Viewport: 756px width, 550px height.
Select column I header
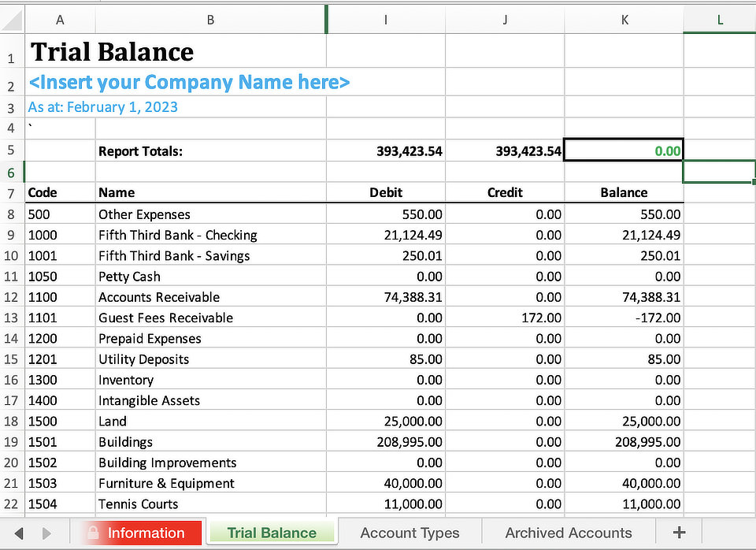(x=385, y=20)
